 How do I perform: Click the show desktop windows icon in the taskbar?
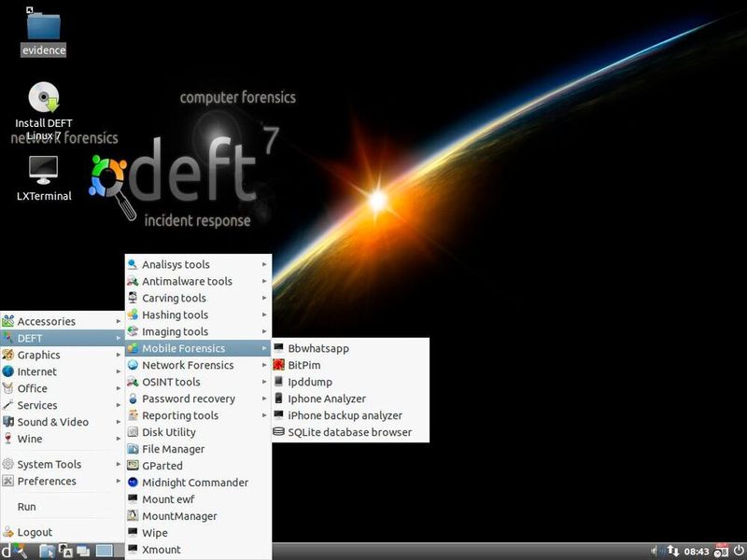[83, 551]
